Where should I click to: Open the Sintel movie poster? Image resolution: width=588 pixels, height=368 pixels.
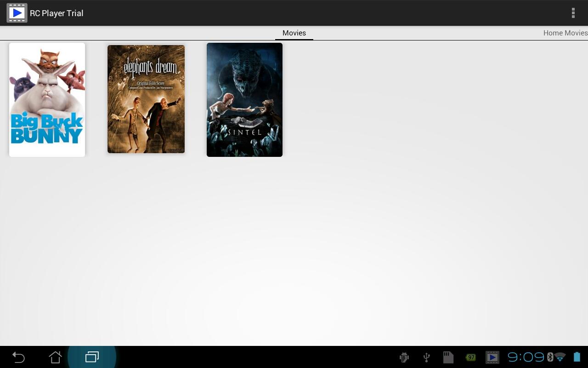coord(244,100)
